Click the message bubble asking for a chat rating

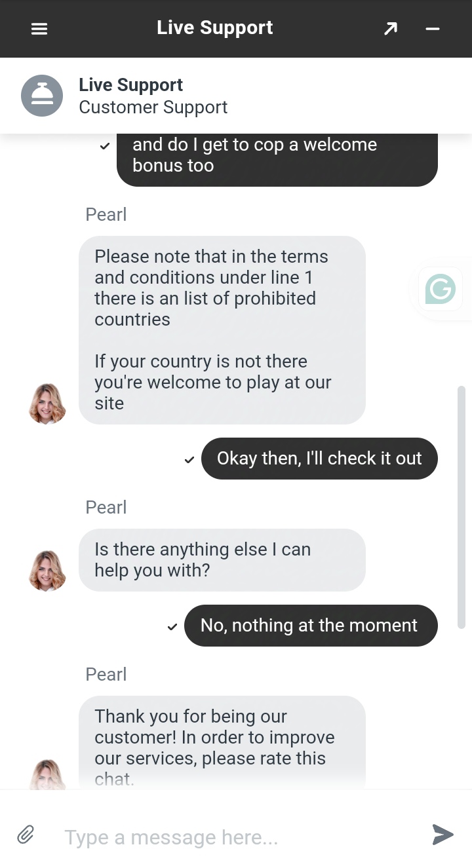[x=222, y=744]
